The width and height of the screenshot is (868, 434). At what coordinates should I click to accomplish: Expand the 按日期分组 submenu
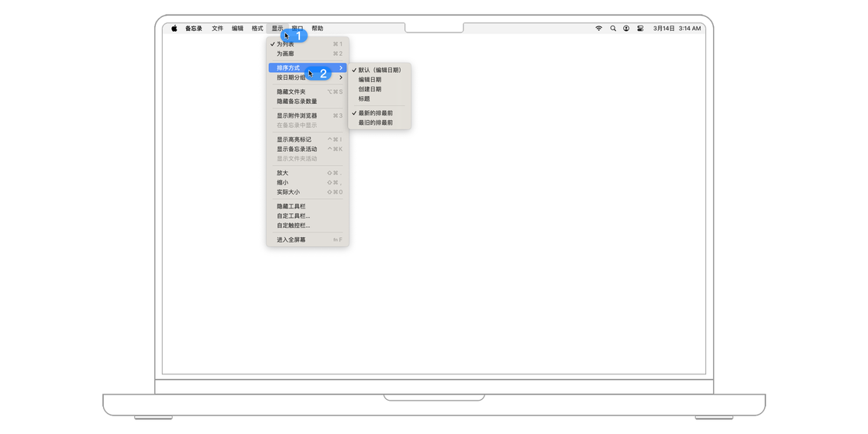coord(307,77)
